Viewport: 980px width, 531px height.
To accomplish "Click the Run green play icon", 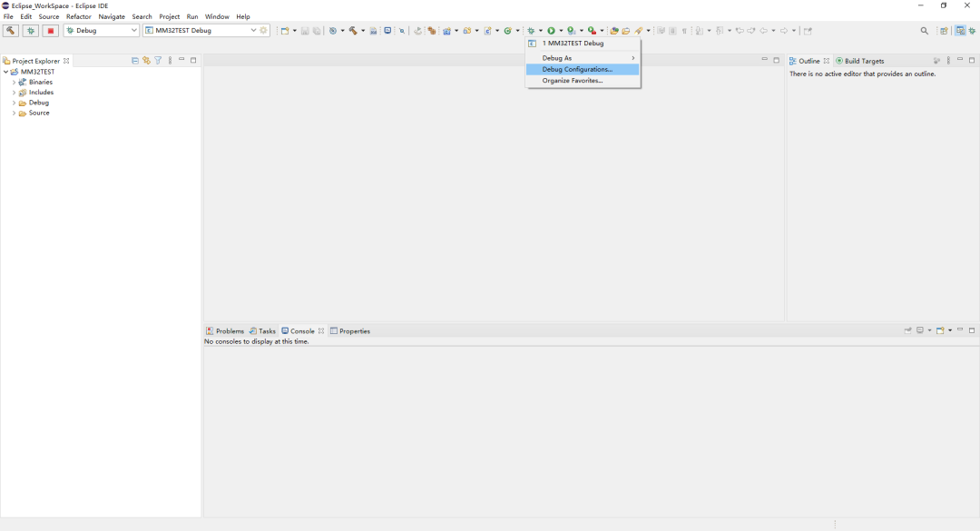I will pyautogui.click(x=552, y=31).
